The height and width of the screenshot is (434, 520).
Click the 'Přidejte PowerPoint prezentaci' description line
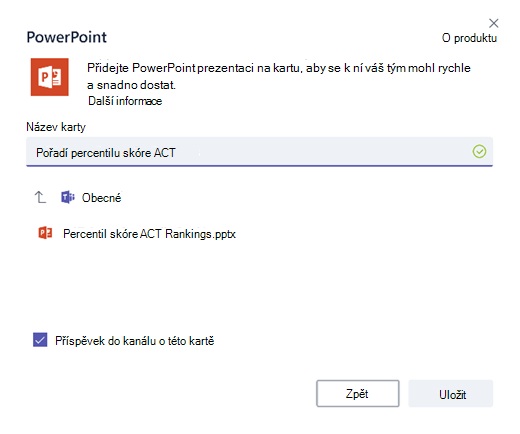click(x=279, y=68)
